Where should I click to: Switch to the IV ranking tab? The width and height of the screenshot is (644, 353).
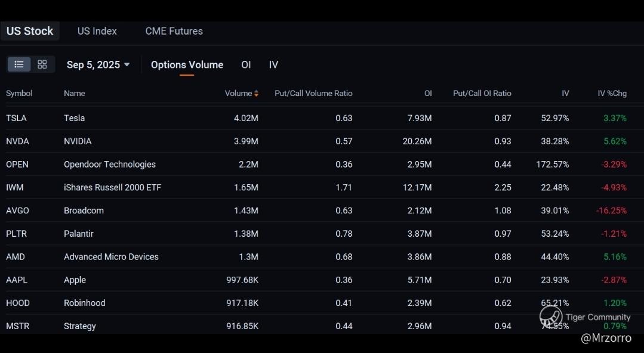(273, 64)
